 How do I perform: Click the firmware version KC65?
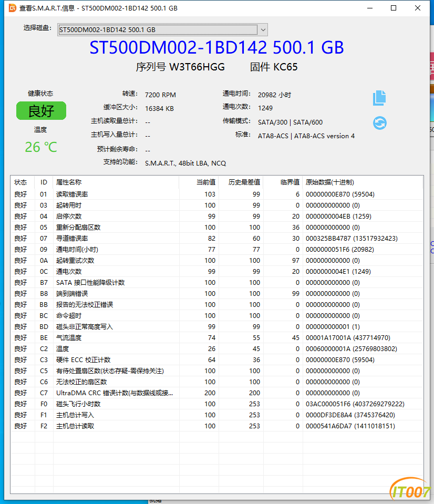coord(286,67)
